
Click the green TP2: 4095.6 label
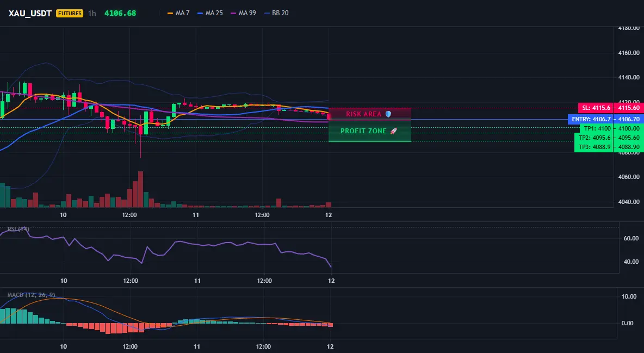[x=594, y=138]
